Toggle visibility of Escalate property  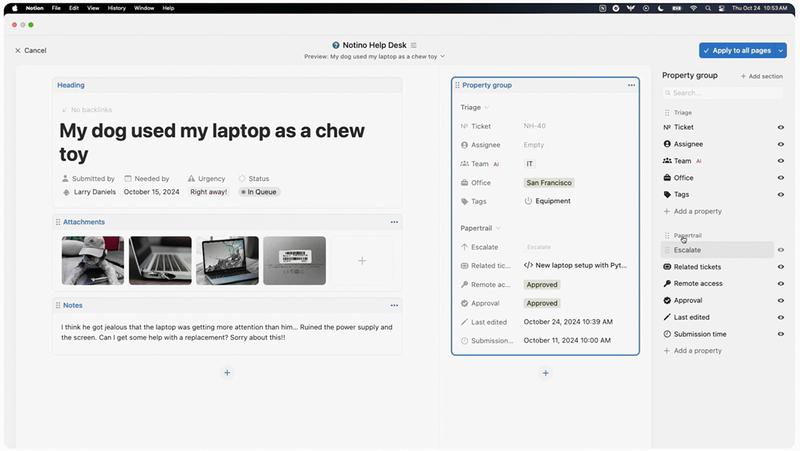(781, 250)
